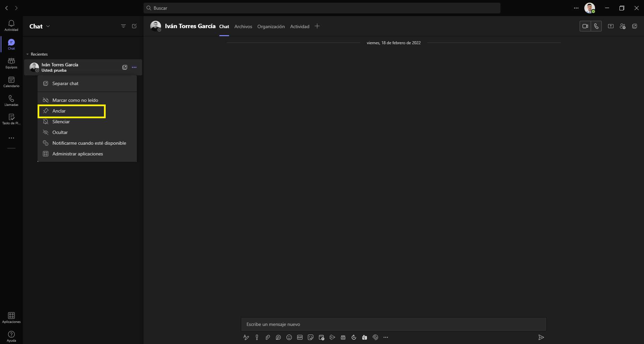
Task: Set message delivery options (exclamation icon)
Action: pyautogui.click(x=257, y=337)
